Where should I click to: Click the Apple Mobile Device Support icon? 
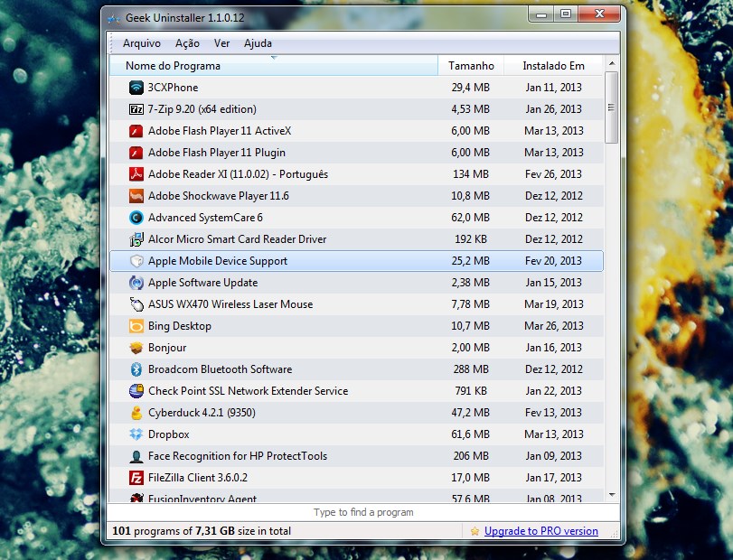[x=136, y=261]
